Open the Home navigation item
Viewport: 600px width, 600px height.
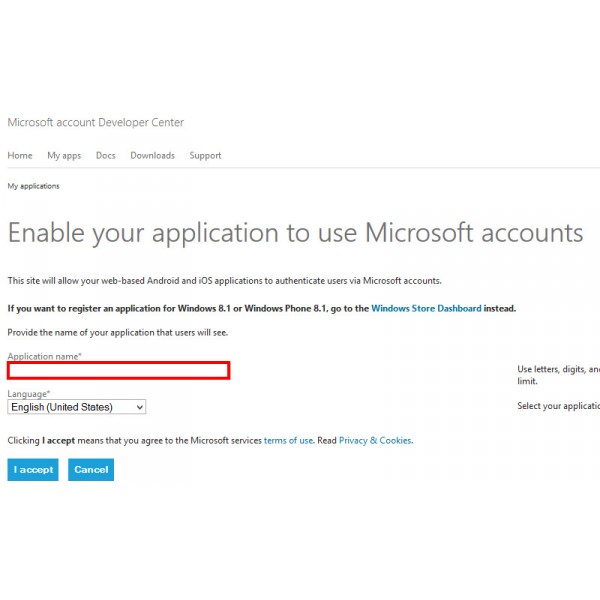click(20, 155)
